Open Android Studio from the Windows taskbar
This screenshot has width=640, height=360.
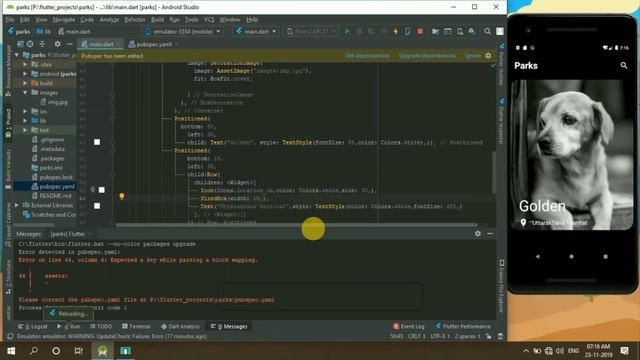(102, 351)
